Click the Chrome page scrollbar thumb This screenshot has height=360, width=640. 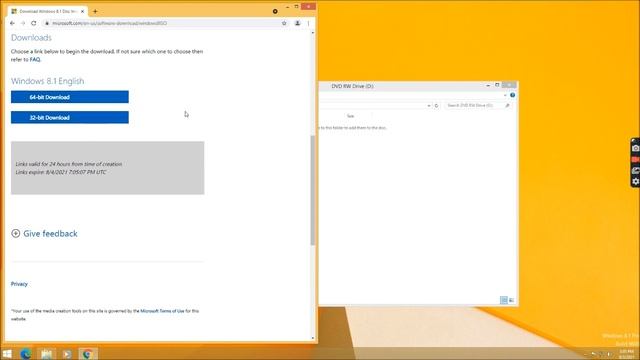coord(313,190)
